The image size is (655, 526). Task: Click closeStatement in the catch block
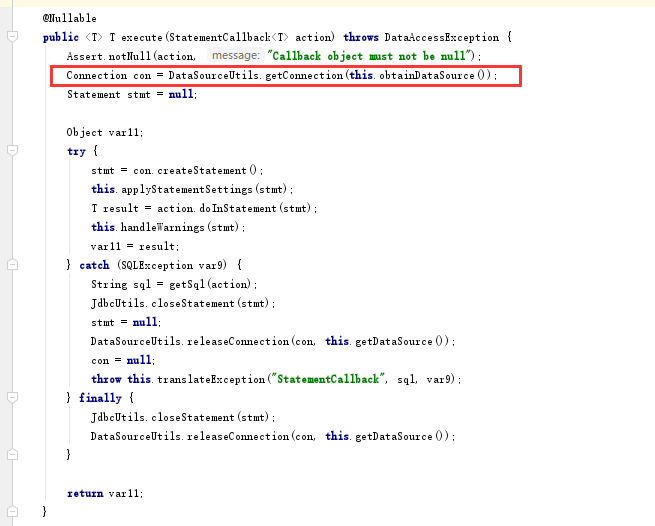(x=193, y=303)
